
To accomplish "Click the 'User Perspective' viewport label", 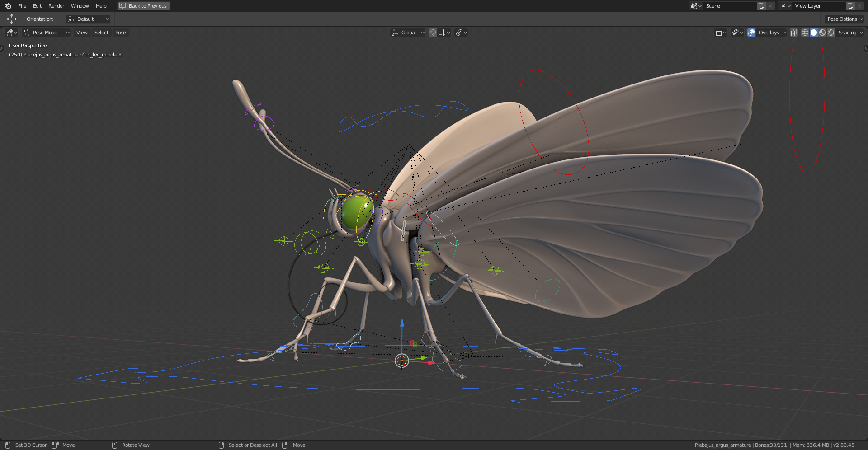I will pyautogui.click(x=28, y=46).
